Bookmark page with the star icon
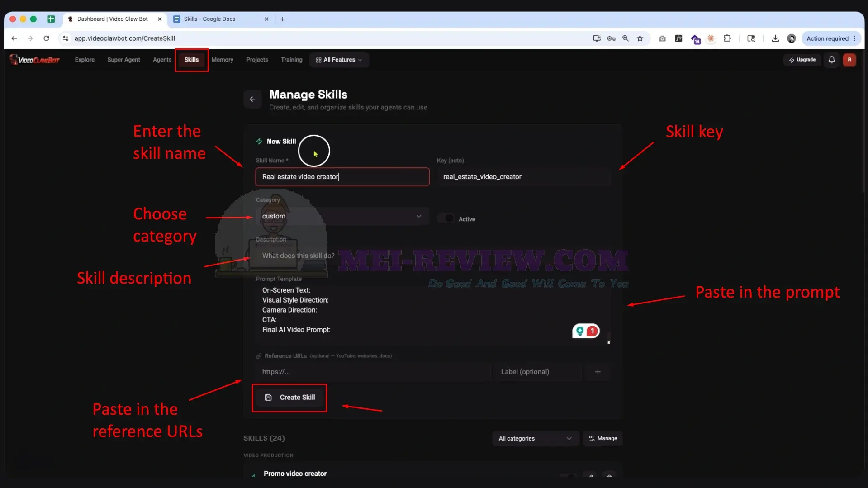Image resolution: width=868 pixels, height=488 pixels. (640, 38)
